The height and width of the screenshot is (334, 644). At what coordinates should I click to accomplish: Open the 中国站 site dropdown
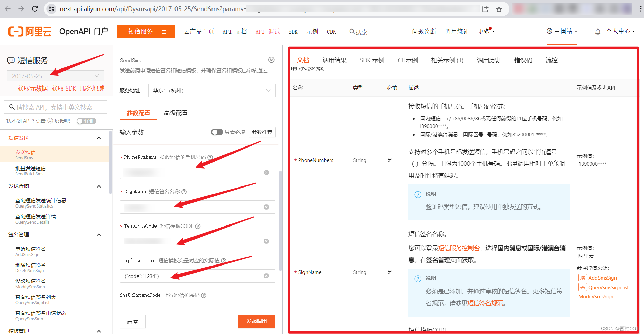tap(562, 31)
